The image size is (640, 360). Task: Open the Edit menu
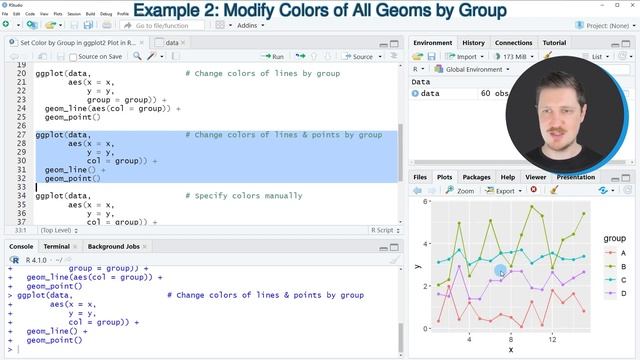[x=16, y=14]
